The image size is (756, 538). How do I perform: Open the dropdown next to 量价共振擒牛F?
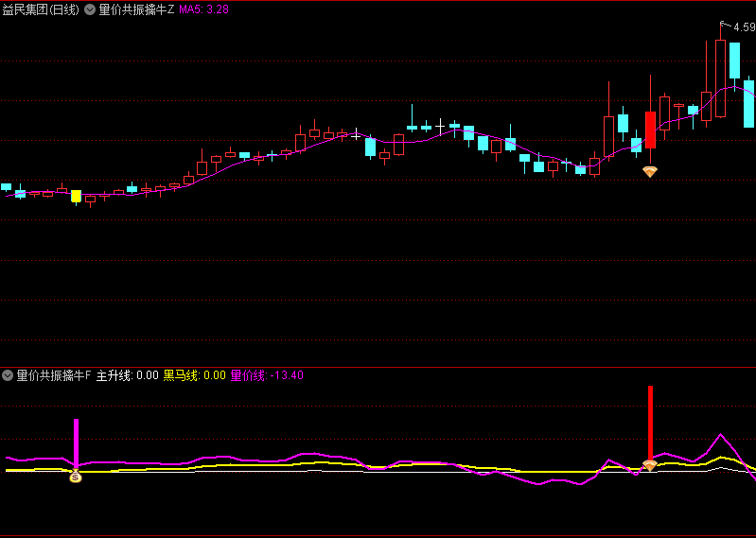coord(8,375)
